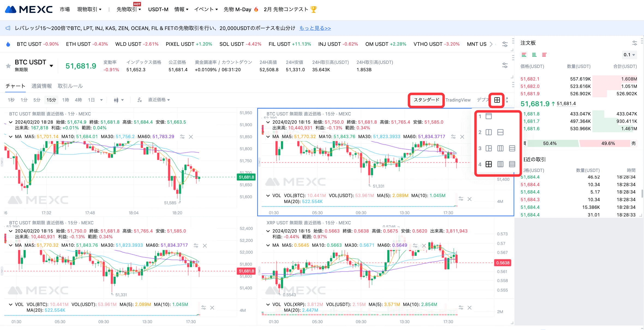Select the four-column chart layout
Screen dimensions: 644x330
click(500, 164)
